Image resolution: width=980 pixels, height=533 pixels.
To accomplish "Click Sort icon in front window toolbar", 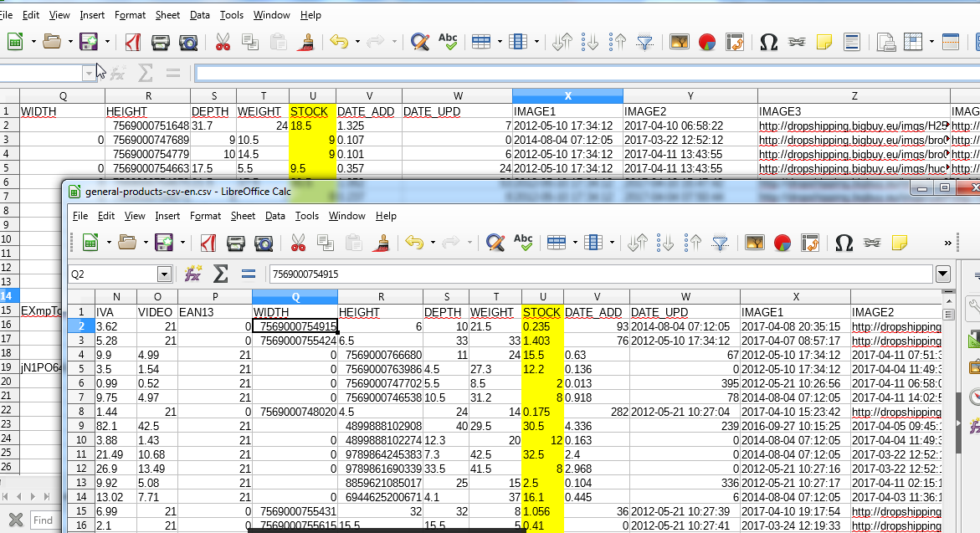I will [638, 243].
